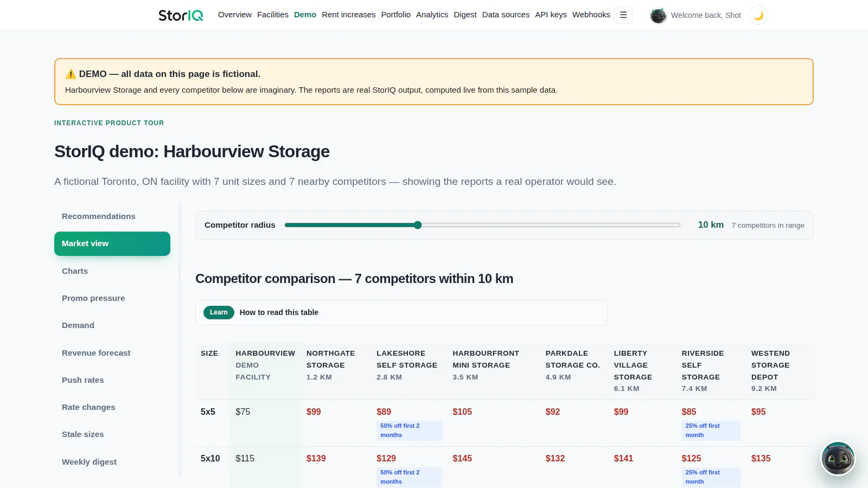Open Promo pressure section

point(112,298)
